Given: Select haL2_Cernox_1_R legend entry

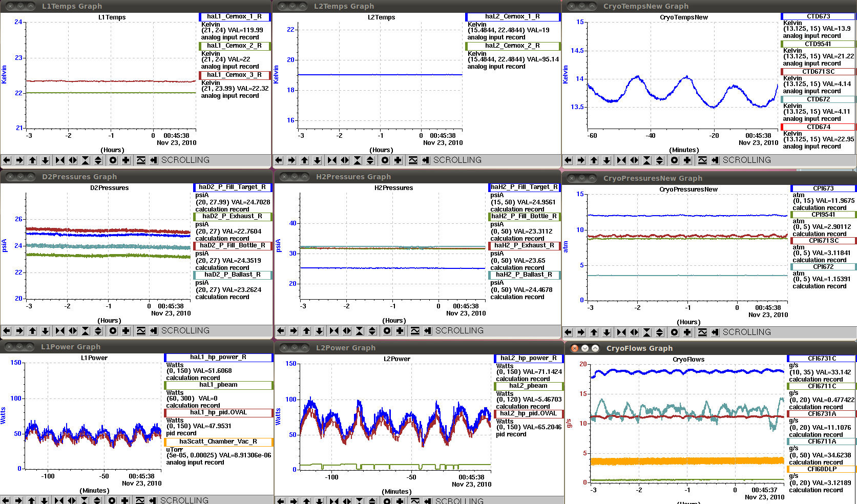Looking at the screenshot, I should (513, 17).
